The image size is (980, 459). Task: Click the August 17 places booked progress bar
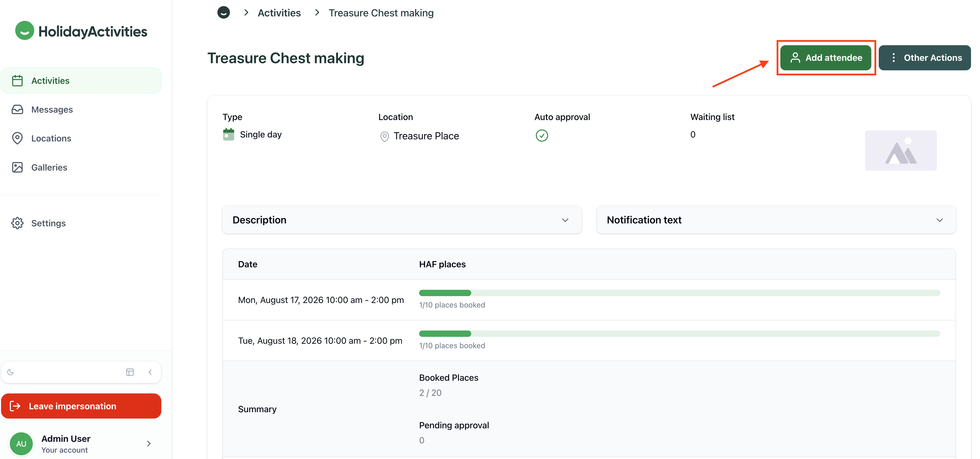[x=679, y=293]
